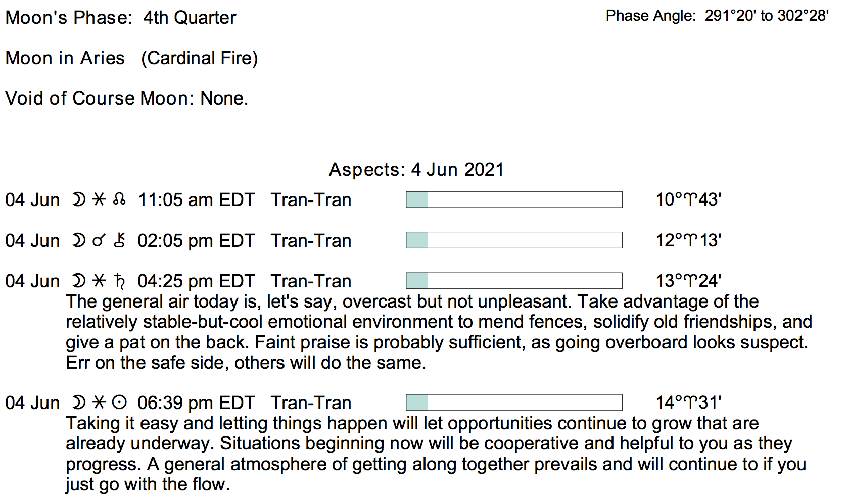
Task: Click the progress bar for the 02:05 pm aspect
Action: [514, 240]
